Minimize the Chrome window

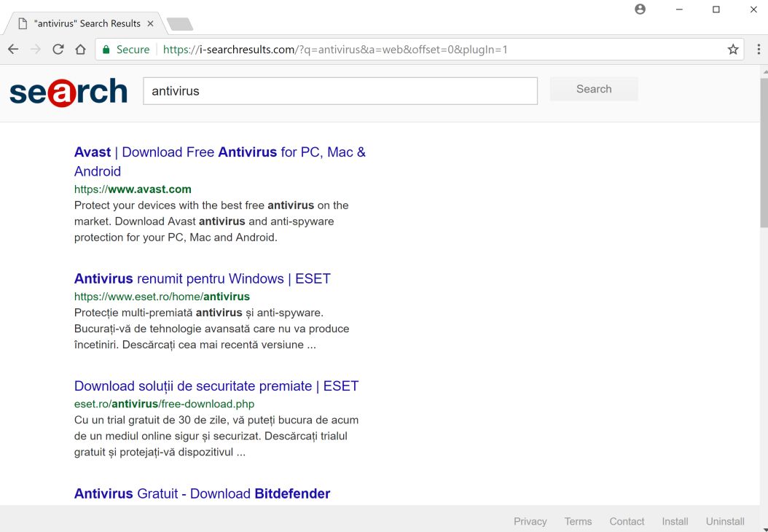pyautogui.click(x=679, y=9)
